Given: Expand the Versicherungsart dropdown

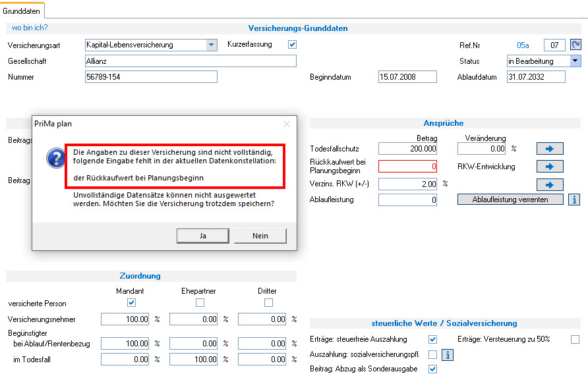Looking at the screenshot, I should (211, 45).
